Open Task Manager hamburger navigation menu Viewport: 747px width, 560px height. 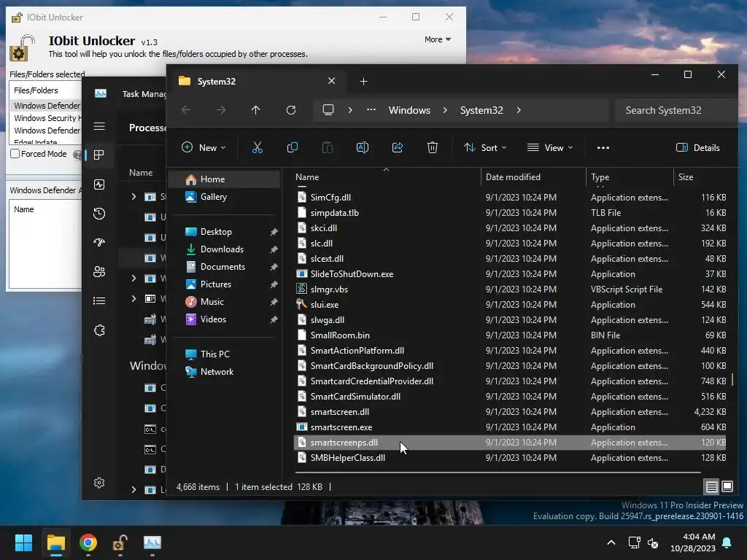tap(99, 126)
